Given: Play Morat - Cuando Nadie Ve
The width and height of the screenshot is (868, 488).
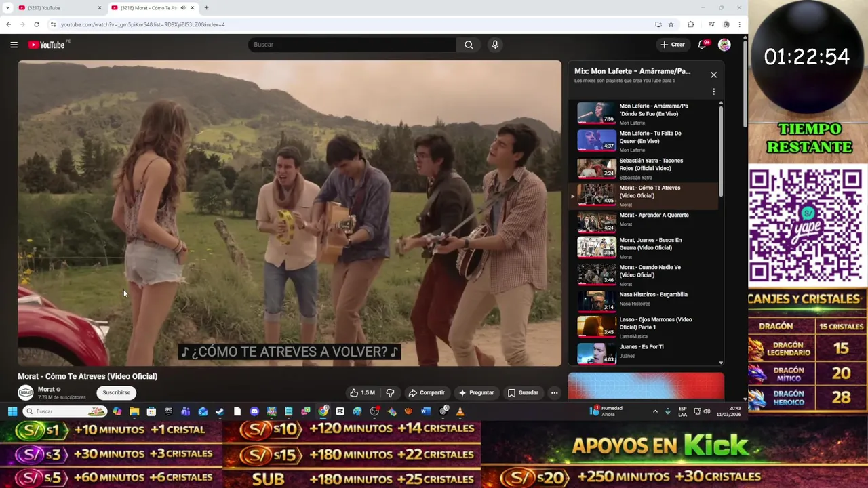Looking at the screenshot, I should tap(644, 274).
